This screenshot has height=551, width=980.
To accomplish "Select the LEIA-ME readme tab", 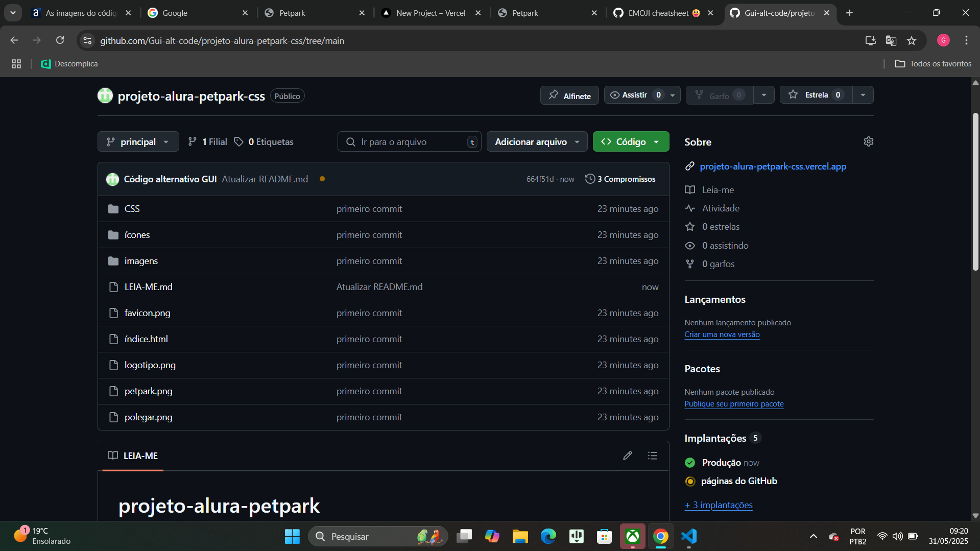I will click(133, 456).
